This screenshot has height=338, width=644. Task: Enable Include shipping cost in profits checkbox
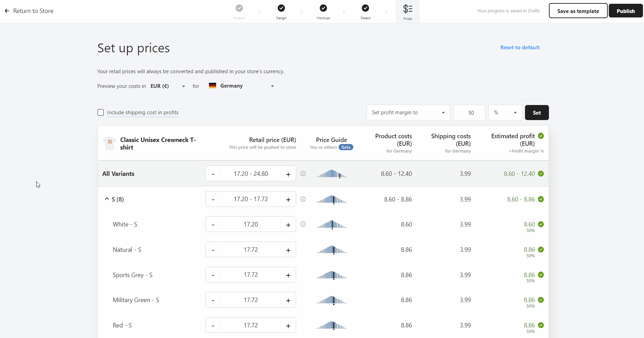tap(101, 113)
